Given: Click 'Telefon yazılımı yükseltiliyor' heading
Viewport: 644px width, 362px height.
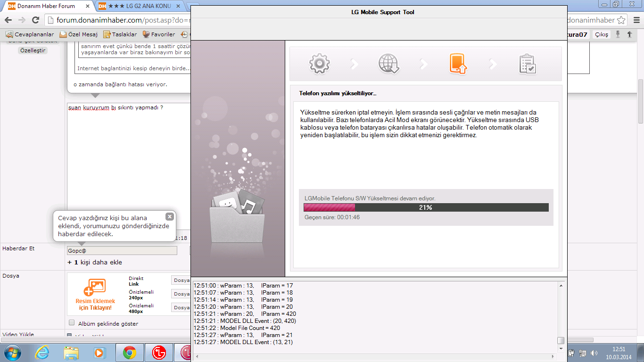Looking at the screenshot, I should click(338, 93).
